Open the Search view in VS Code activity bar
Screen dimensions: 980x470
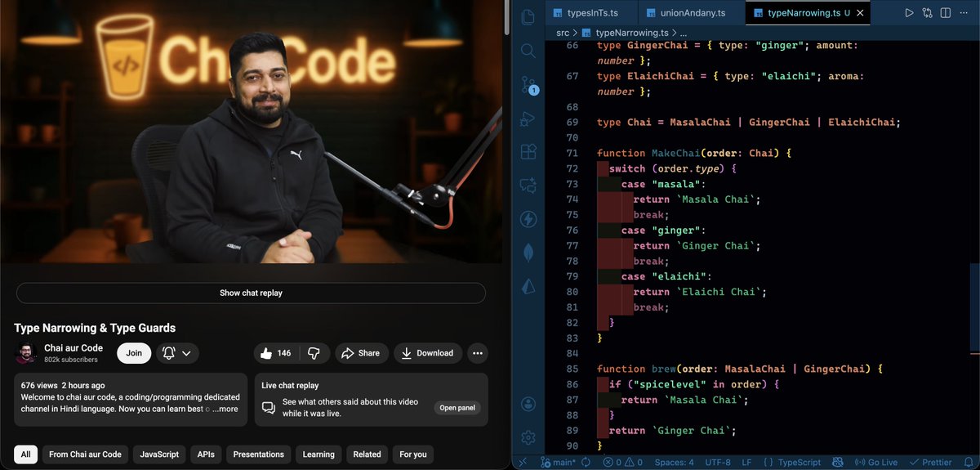[x=528, y=51]
